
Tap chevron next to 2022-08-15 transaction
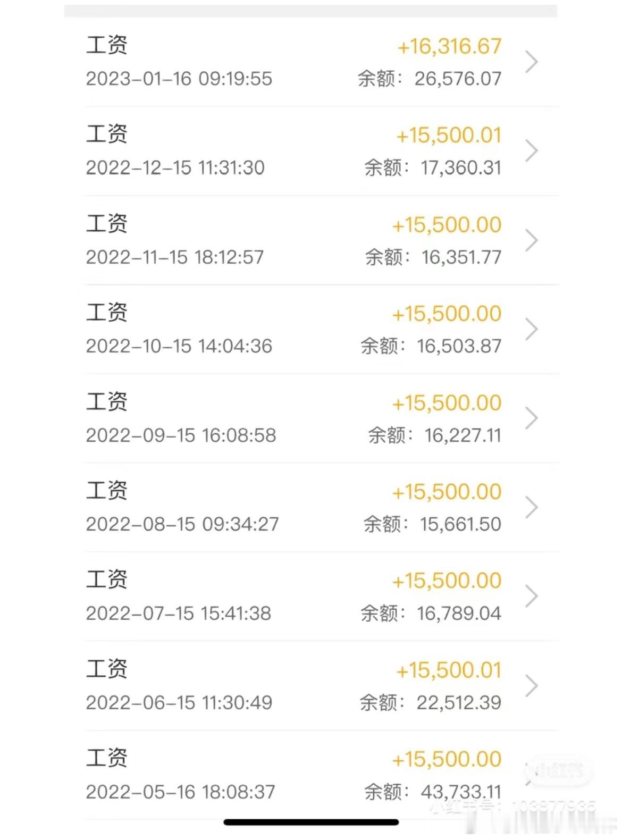coord(532,507)
